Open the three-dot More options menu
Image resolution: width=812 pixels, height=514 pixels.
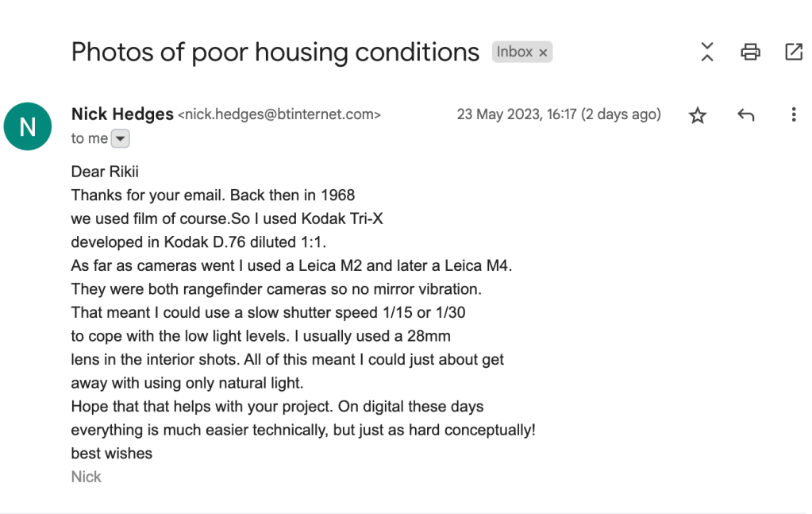[x=793, y=115]
